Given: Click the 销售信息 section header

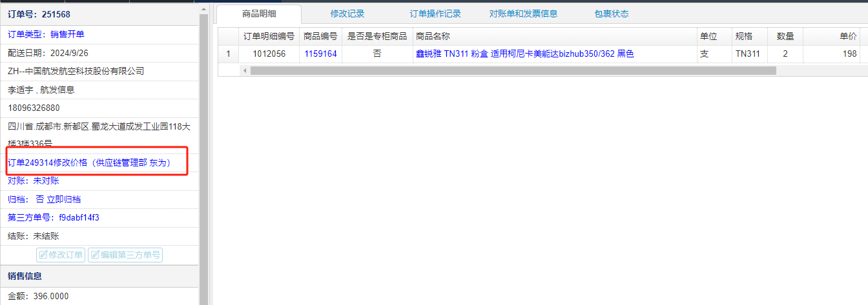Looking at the screenshot, I should pyautogui.click(x=100, y=276).
